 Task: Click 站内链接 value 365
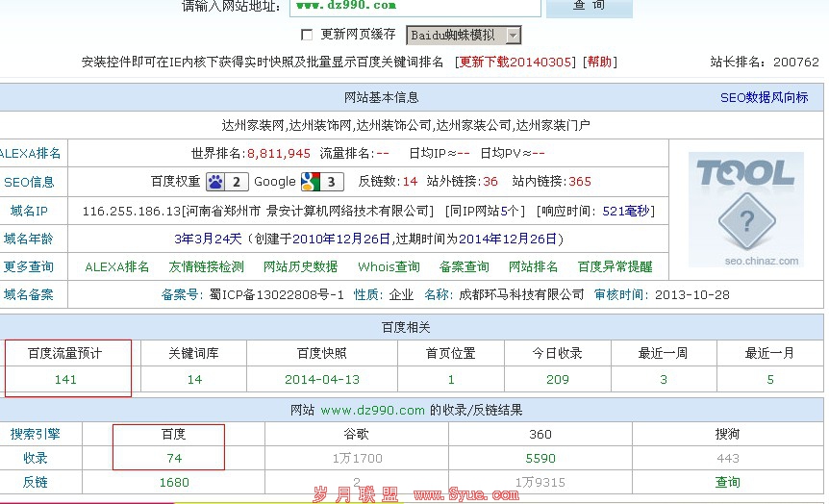tap(580, 182)
